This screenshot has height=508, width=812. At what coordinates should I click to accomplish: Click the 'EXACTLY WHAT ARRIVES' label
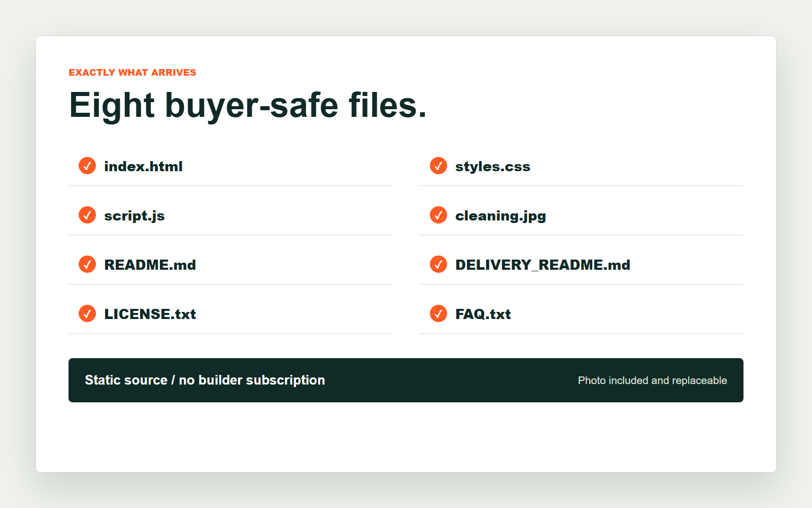132,73
